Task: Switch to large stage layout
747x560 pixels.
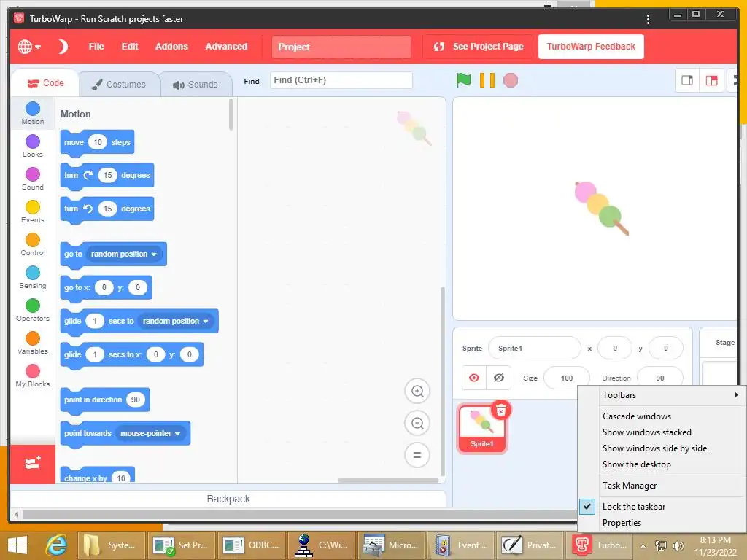Action: 711,80
